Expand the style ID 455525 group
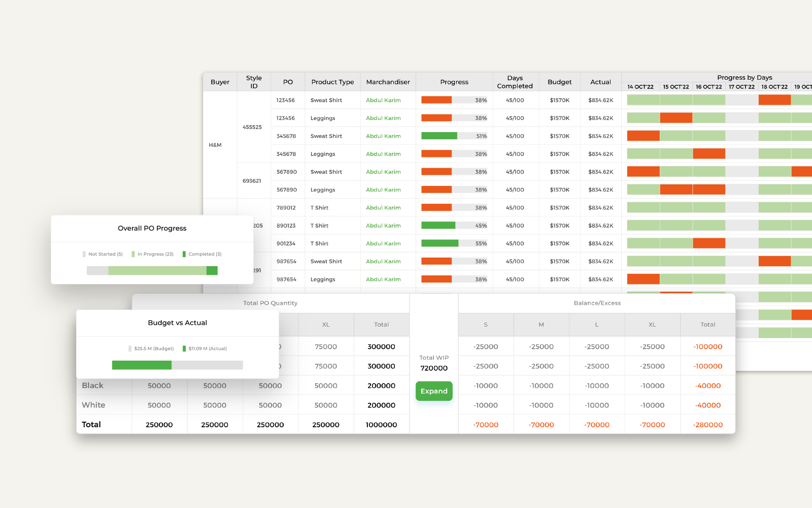The height and width of the screenshot is (508, 812). pos(252,127)
